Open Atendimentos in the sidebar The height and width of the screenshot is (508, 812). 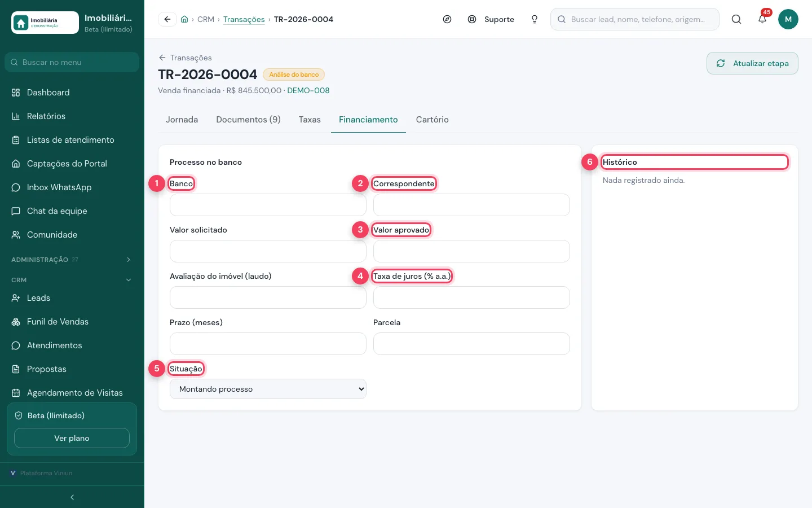pos(72,345)
